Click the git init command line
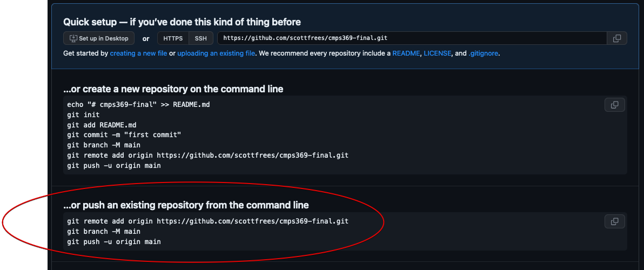 tap(83, 114)
